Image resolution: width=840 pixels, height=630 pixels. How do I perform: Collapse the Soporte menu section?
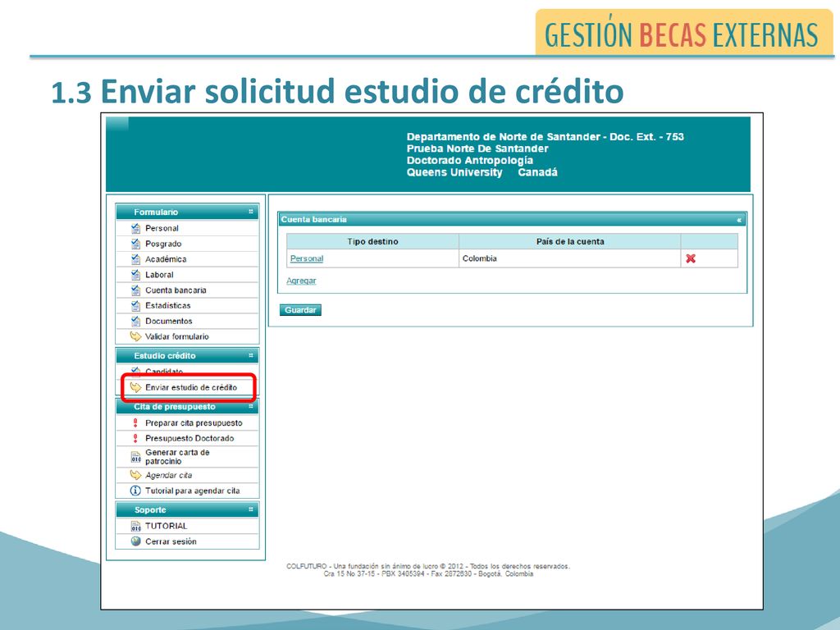250,509
